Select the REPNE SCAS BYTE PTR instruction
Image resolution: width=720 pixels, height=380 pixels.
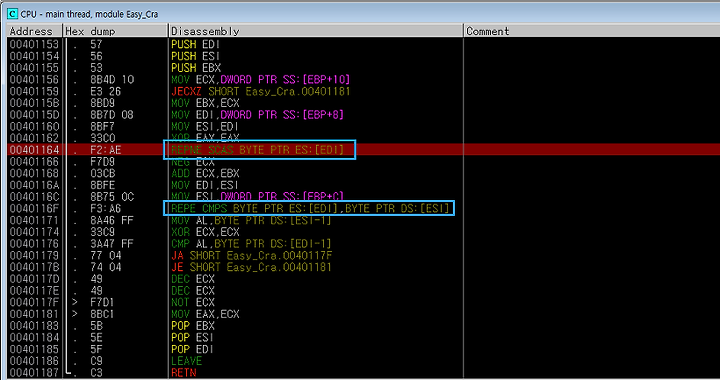257,150
